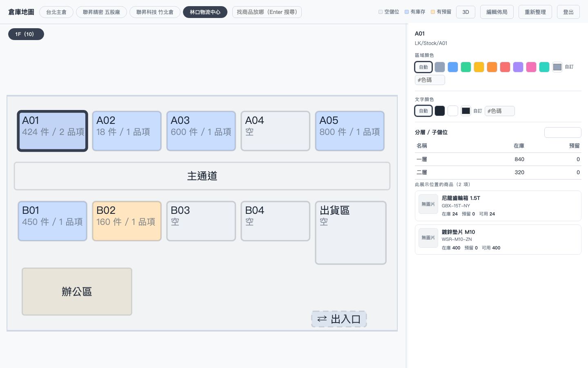Select the 出貨區 shipping zone
This screenshot has height=368, width=588.
[x=351, y=233]
